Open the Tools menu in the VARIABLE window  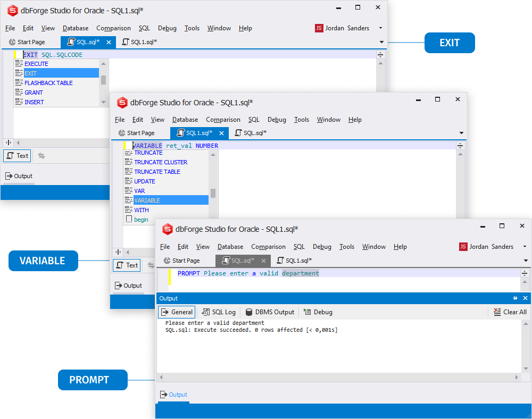301,120
